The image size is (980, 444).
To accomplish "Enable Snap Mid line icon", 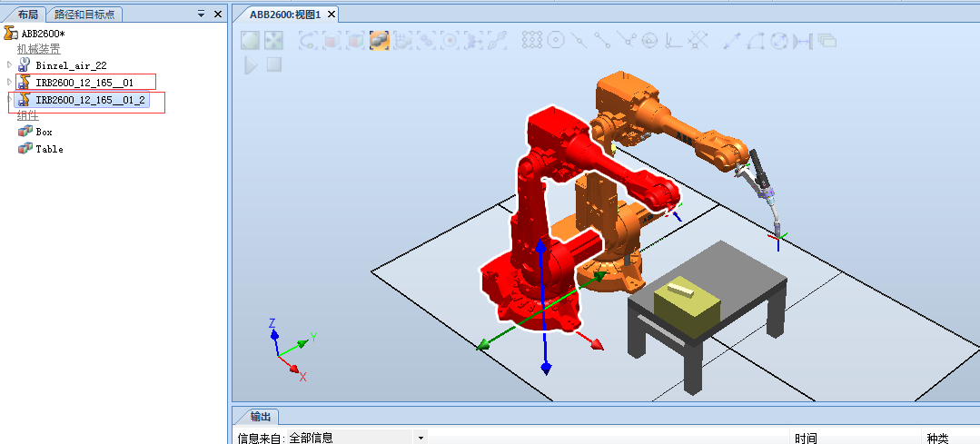I will click(579, 41).
